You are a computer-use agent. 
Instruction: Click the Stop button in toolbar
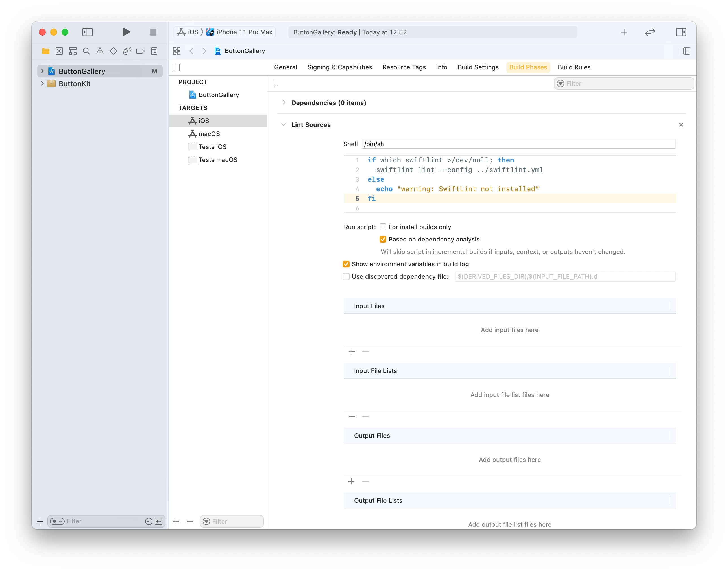click(153, 32)
